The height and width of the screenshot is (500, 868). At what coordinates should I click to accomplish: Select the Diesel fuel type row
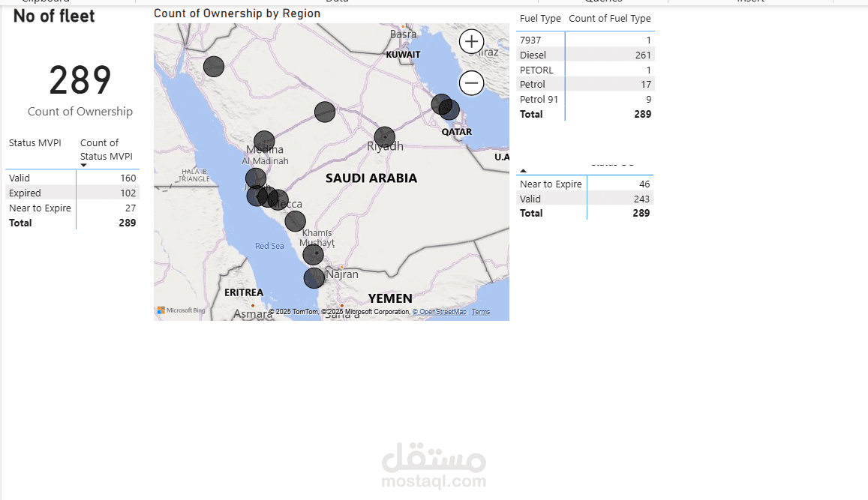click(585, 55)
